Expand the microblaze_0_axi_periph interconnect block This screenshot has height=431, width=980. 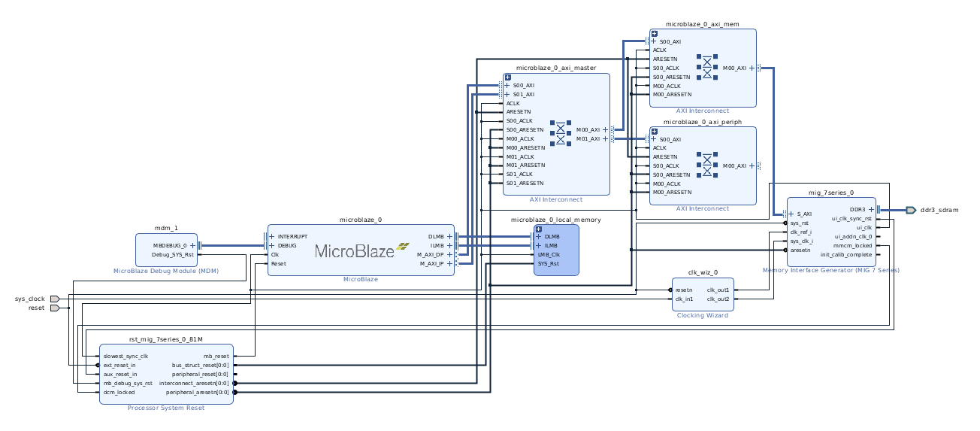click(x=654, y=132)
